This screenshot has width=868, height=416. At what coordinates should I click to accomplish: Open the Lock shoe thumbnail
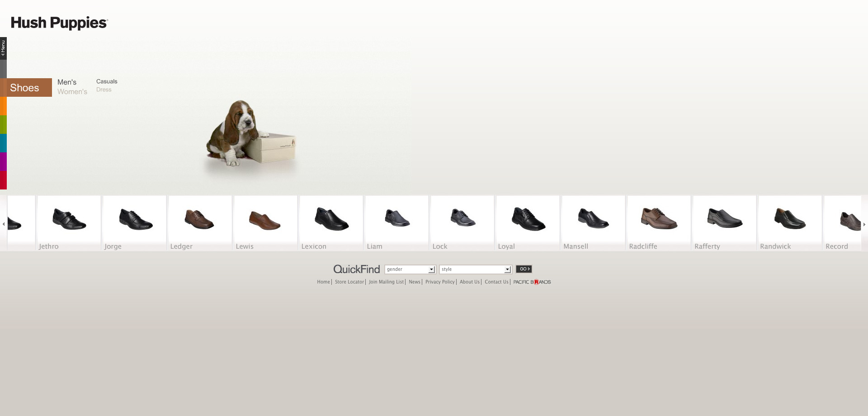462,223
